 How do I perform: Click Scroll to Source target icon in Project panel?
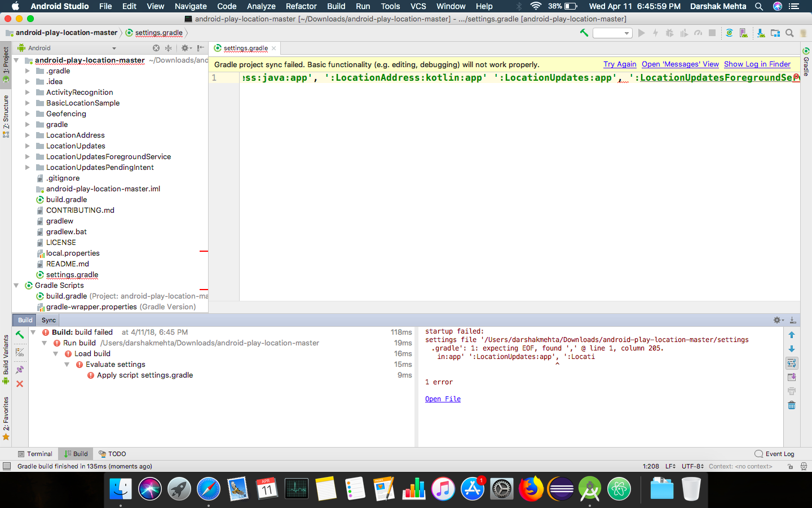[156, 49]
